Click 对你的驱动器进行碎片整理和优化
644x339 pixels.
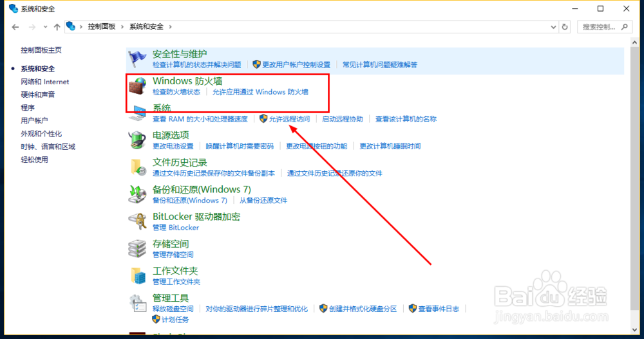[256, 309]
